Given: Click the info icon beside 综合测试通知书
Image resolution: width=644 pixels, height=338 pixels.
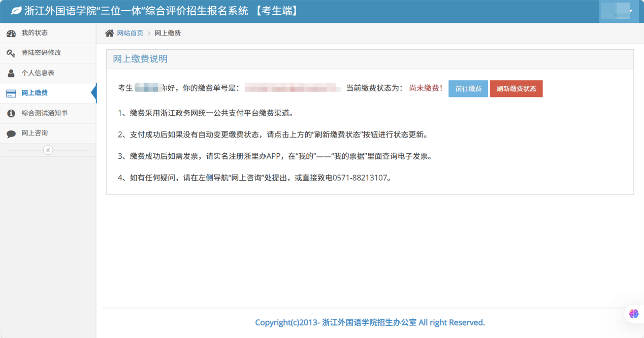Looking at the screenshot, I should pyautogui.click(x=11, y=113).
